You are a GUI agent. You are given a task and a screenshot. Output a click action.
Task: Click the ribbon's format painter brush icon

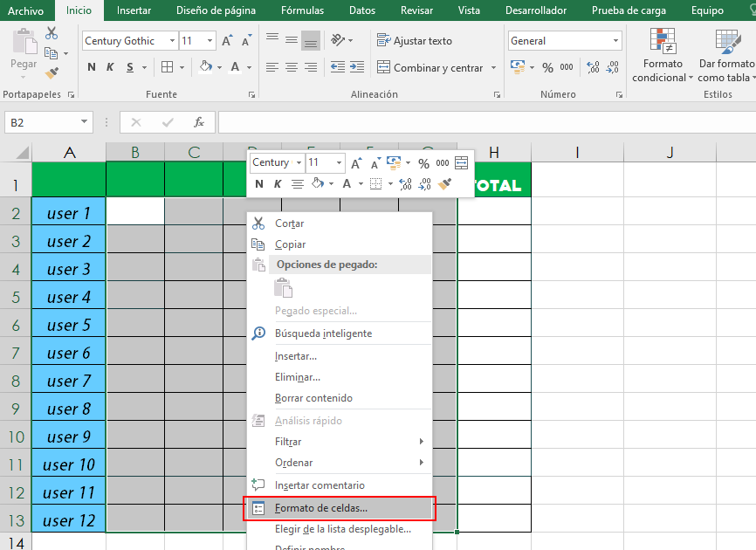[x=52, y=72]
